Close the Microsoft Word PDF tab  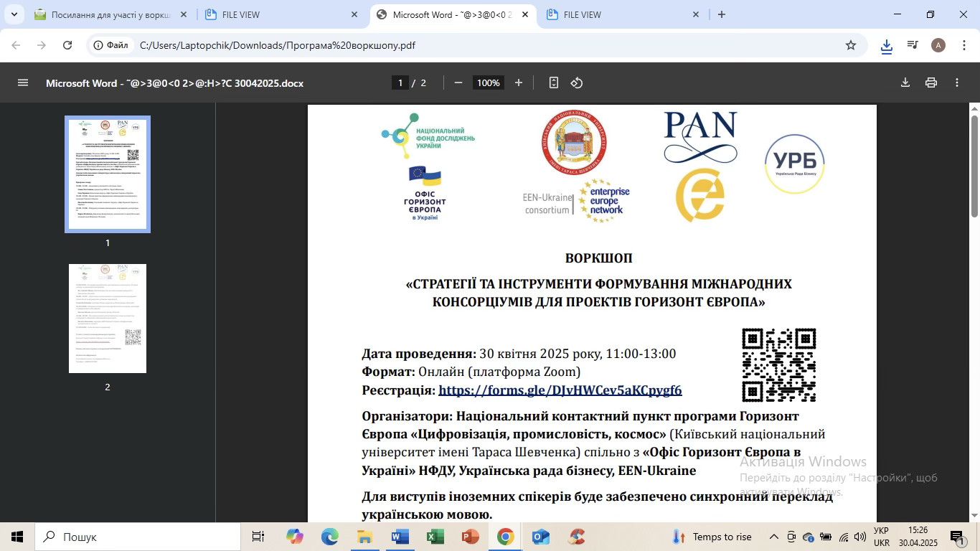(525, 14)
